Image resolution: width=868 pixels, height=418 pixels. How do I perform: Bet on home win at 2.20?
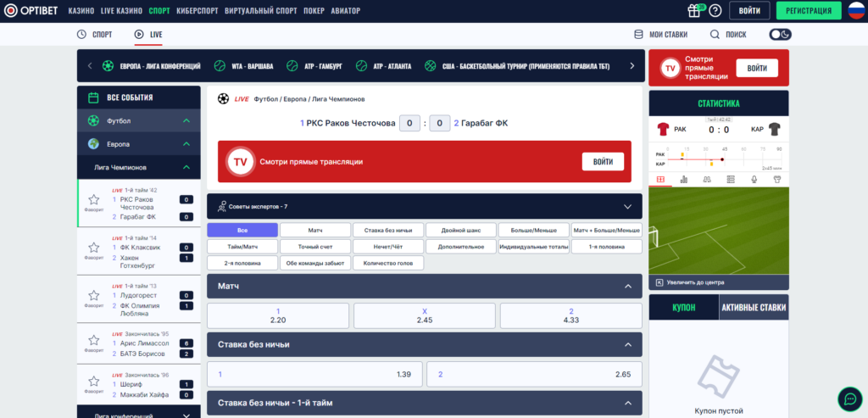(x=278, y=315)
